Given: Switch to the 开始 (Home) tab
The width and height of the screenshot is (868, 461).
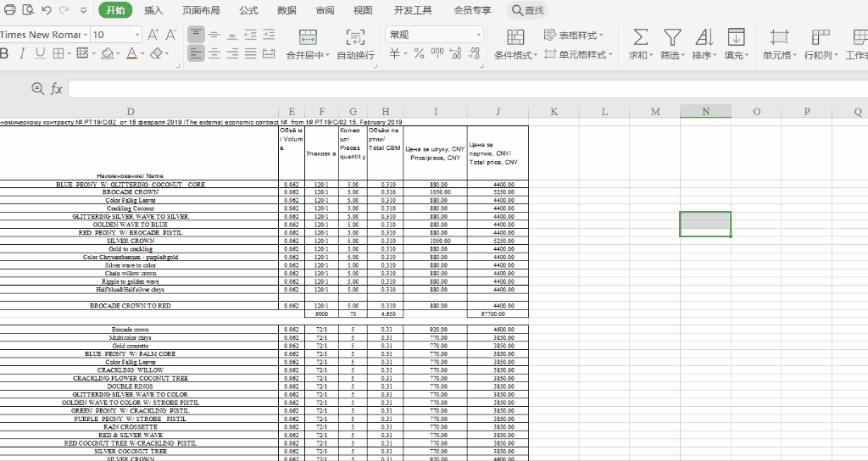Looking at the screenshot, I should click(x=115, y=10).
